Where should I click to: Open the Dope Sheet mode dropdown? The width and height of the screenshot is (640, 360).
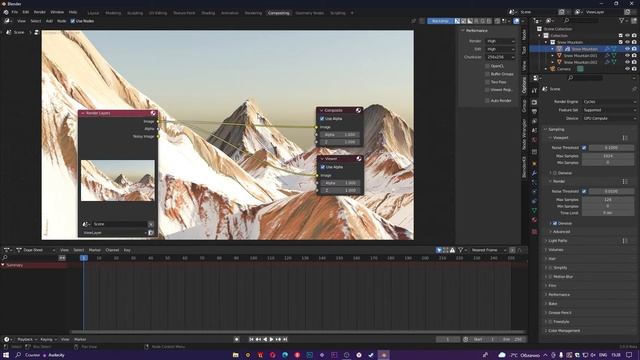tap(36, 250)
